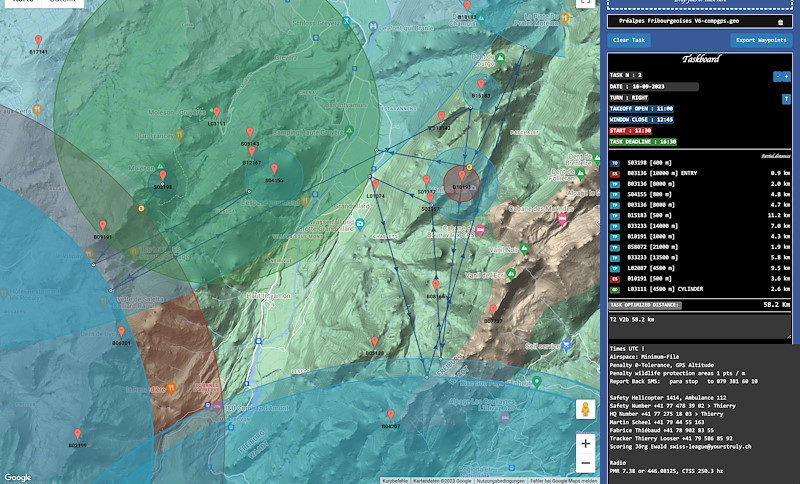
Task: Select the B04207 waypoint pin
Action: point(391,415)
